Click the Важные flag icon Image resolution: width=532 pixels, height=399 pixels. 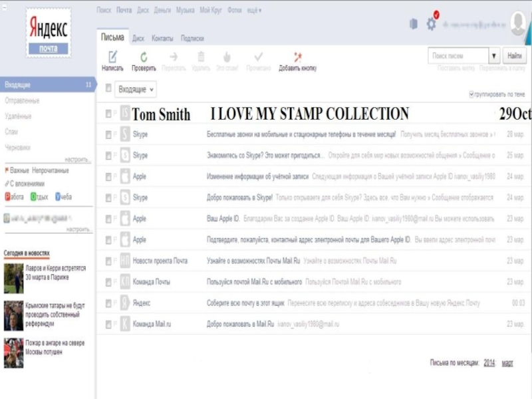click(7, 170)
